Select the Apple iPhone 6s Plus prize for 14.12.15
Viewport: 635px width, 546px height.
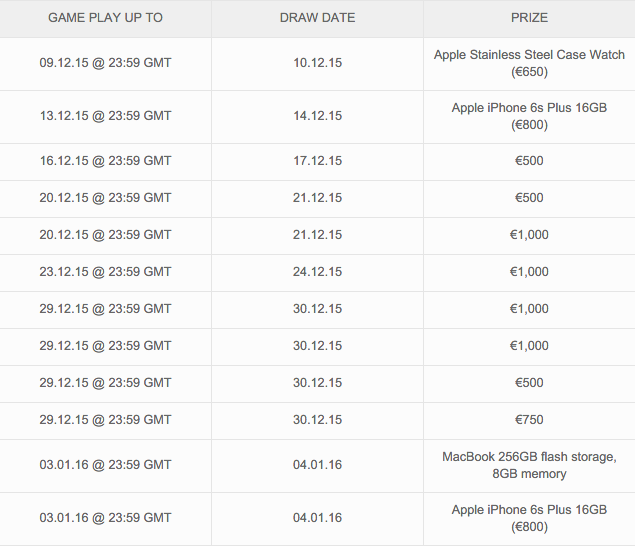coord(529,116)
